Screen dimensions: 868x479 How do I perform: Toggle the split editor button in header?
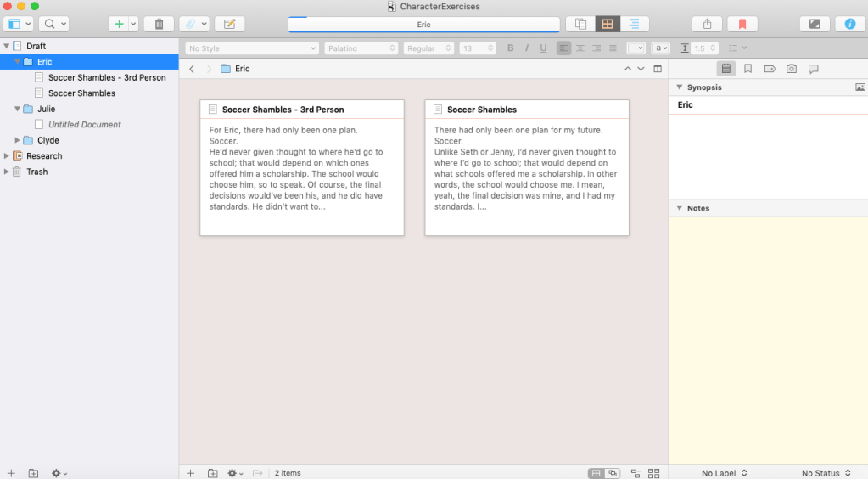coord(658,69)
